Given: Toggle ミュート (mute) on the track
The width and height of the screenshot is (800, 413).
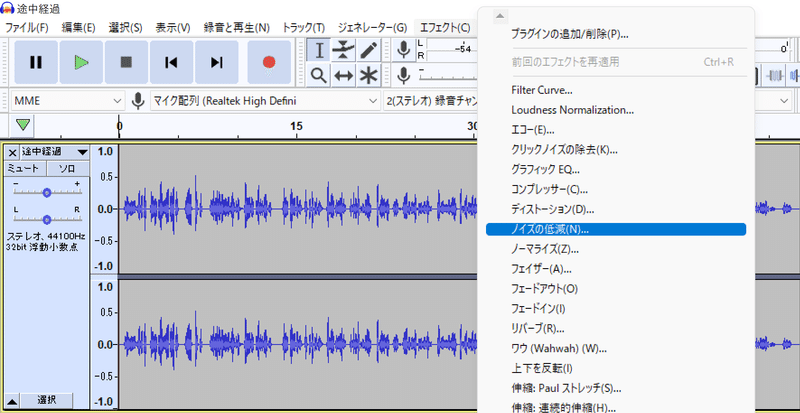Looking at the screenshot, I should 25,168.
